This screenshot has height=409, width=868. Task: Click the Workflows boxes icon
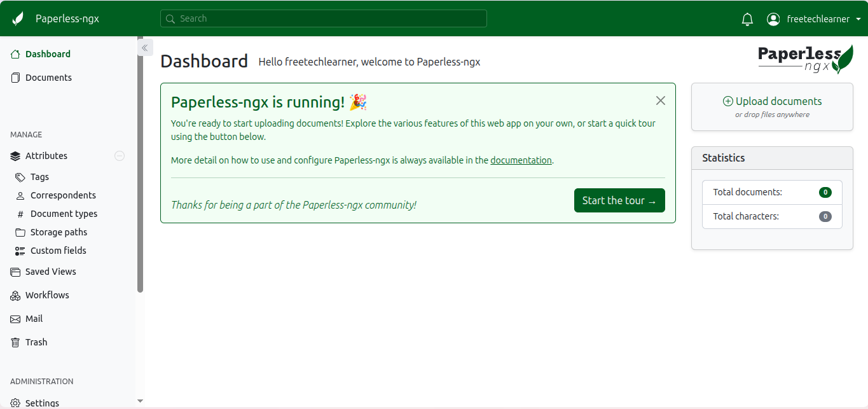pos(16,295)
